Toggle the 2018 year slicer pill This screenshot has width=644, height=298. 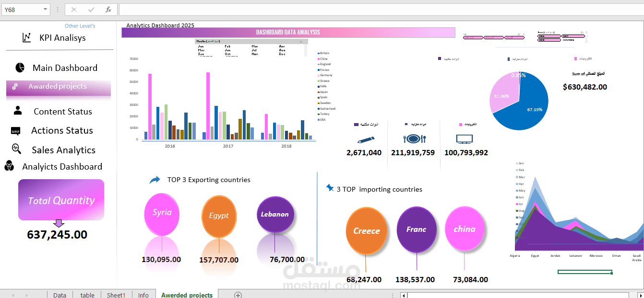549,40
